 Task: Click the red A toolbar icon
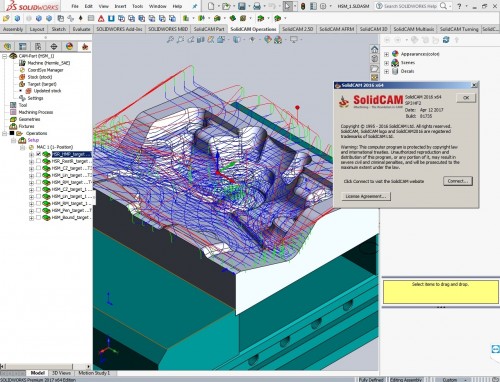101,18
